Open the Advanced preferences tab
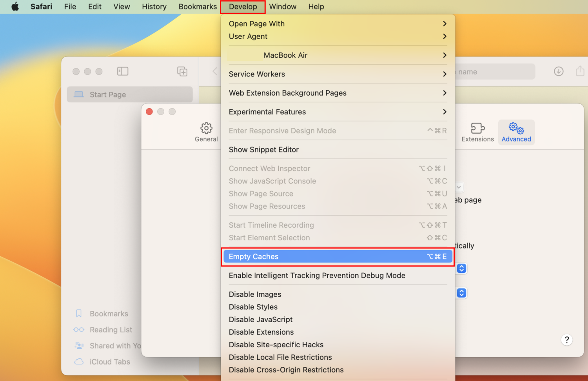588x381 pixels. point(516,132)
